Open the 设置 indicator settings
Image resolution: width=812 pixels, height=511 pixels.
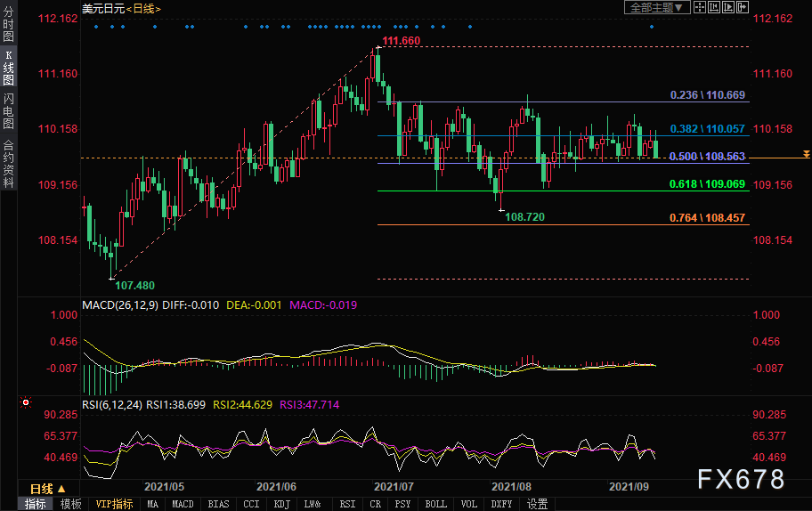[537, 504]
